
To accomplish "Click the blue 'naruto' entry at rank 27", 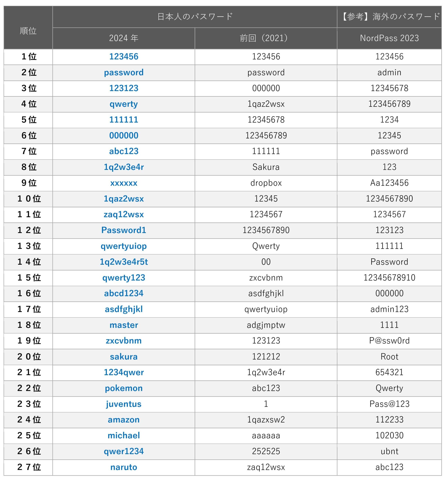I will pos(124,467).
